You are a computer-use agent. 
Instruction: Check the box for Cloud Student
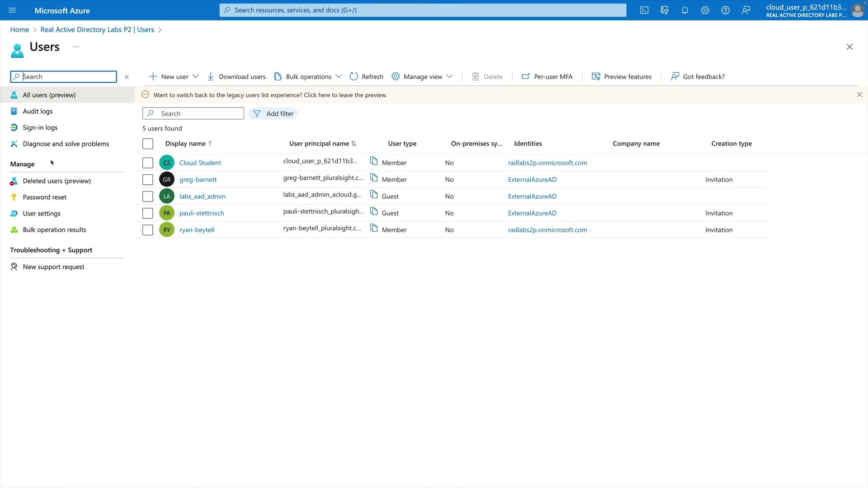click(148, 163)
